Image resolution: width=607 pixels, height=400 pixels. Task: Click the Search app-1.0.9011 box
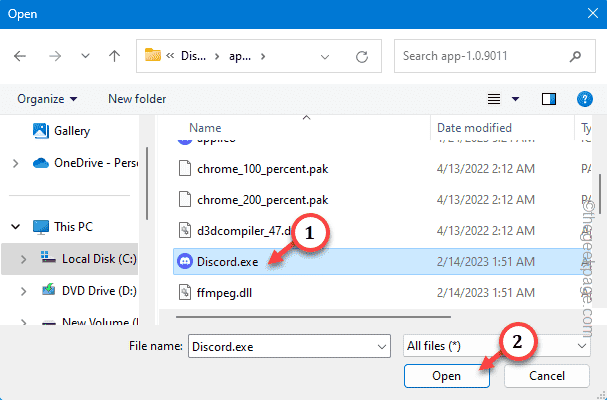coord(495,56)
